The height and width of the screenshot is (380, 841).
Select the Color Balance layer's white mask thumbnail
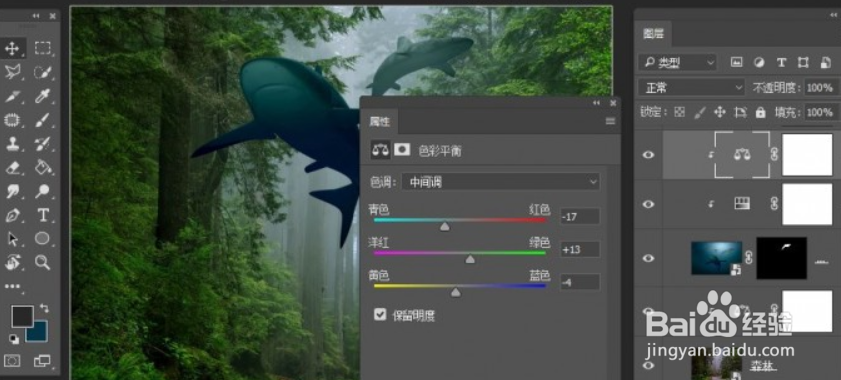pos(807,155)
